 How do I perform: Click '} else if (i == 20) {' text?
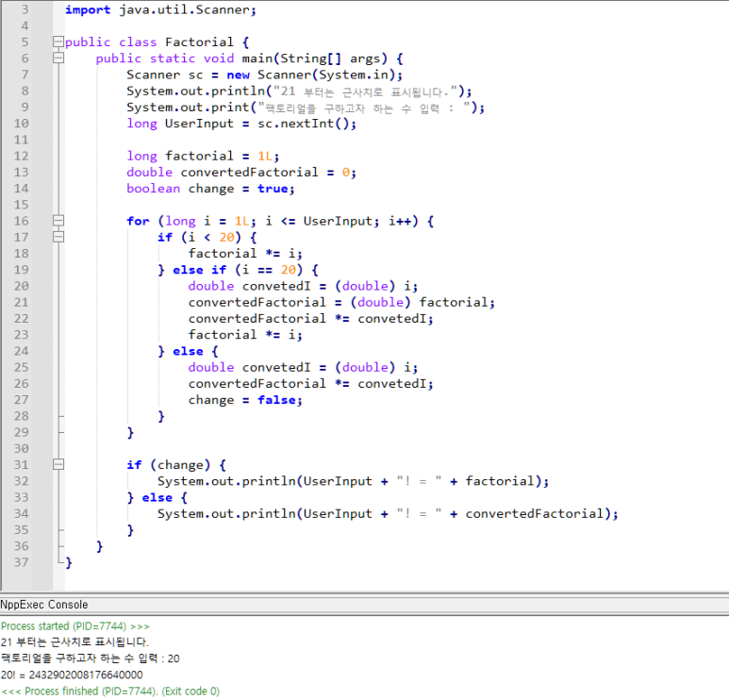238,270
